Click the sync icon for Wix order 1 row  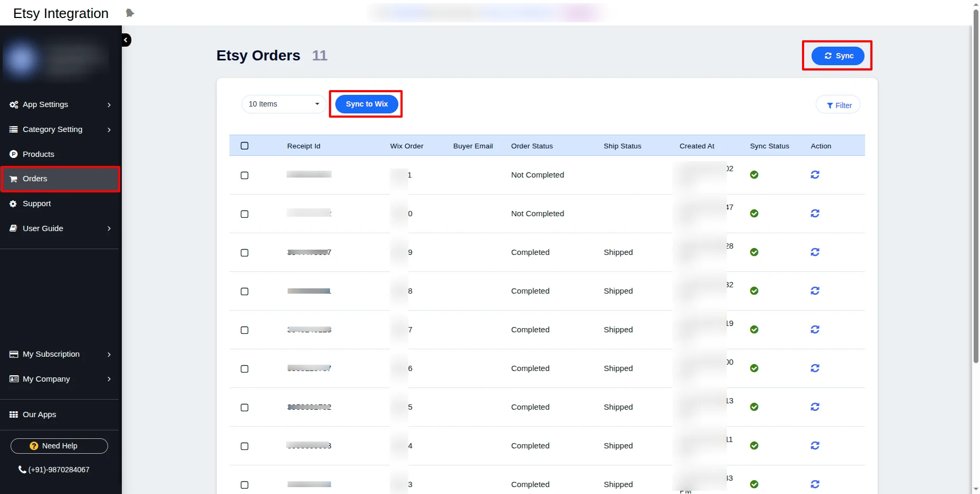coord(815,175)
